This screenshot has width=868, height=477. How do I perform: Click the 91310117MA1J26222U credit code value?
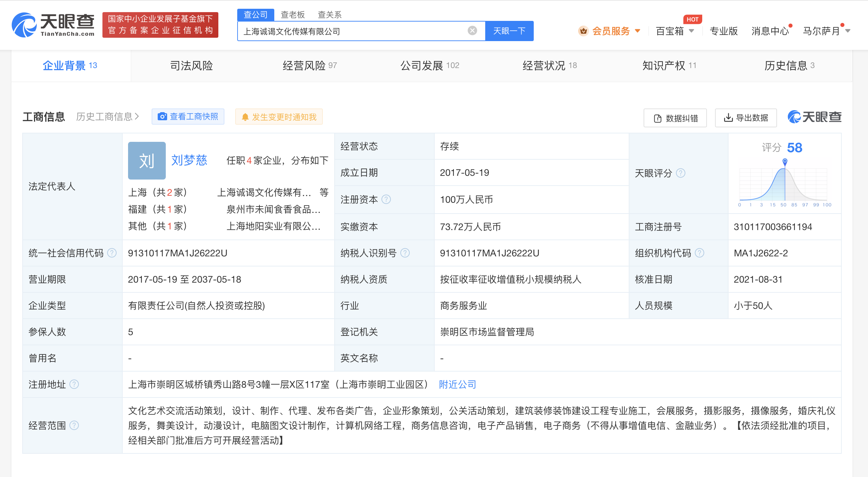(178, 253)
